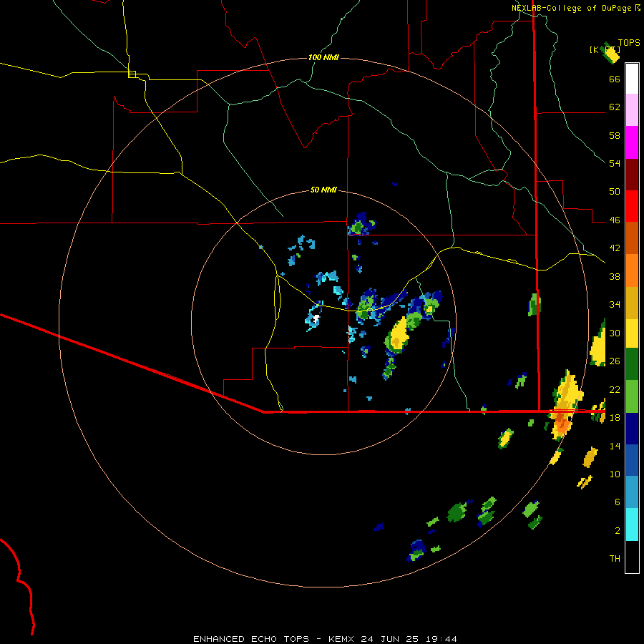The width and height of the screenshot is (644, 644).
Task: Click the "100 NMI" range ring label
Action: click(323, 57)
